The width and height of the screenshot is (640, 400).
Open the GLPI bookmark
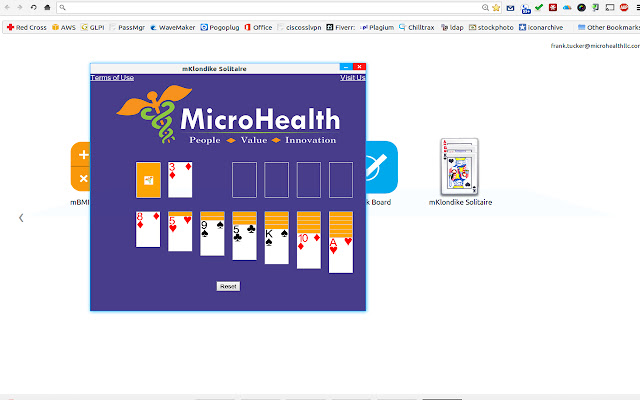click(93, 27)
